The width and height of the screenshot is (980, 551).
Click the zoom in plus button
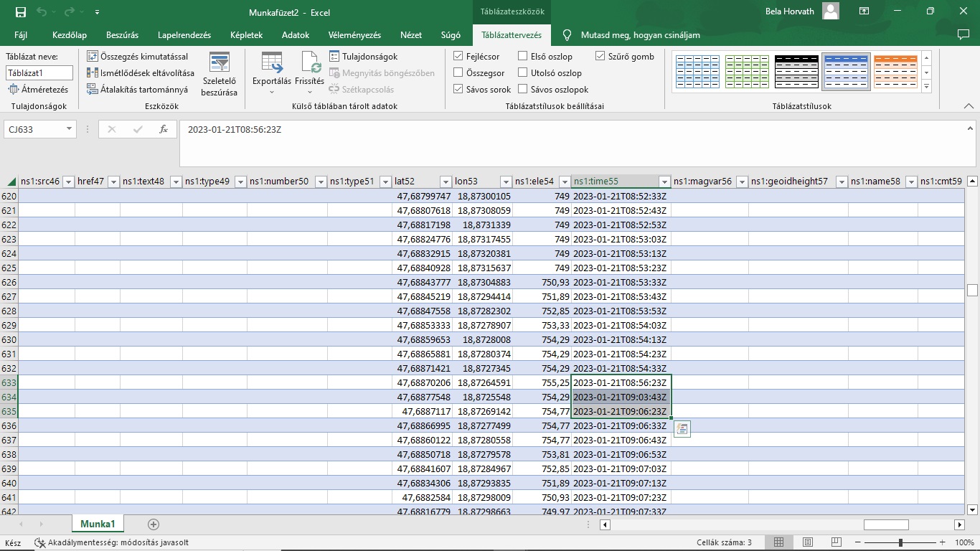943,542
